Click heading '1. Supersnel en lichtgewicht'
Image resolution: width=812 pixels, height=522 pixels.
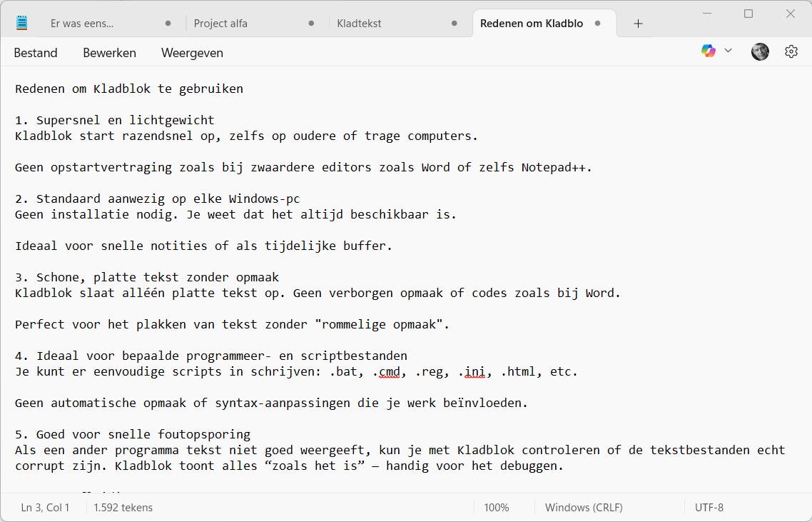click(114, 120)
